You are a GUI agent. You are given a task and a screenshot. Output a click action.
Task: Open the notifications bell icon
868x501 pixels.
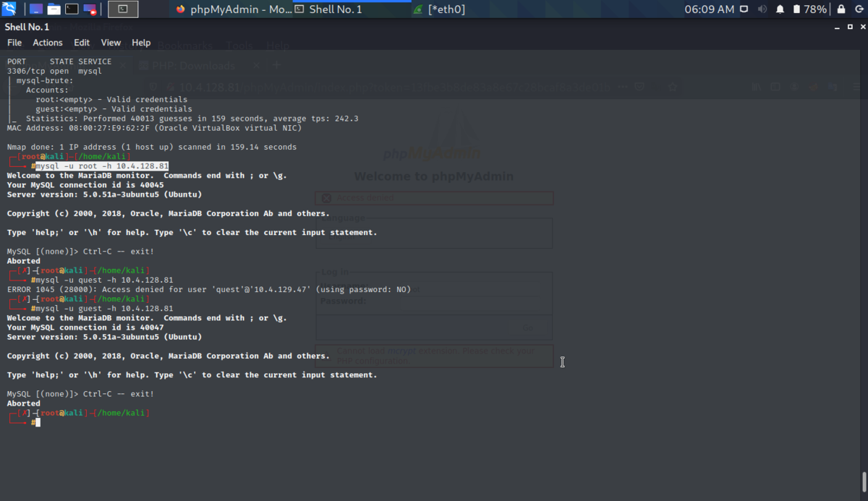click(780, 9)
